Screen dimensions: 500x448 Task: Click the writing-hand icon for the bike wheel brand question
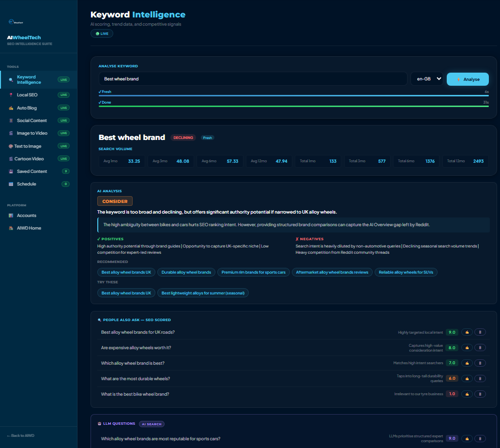467,394
